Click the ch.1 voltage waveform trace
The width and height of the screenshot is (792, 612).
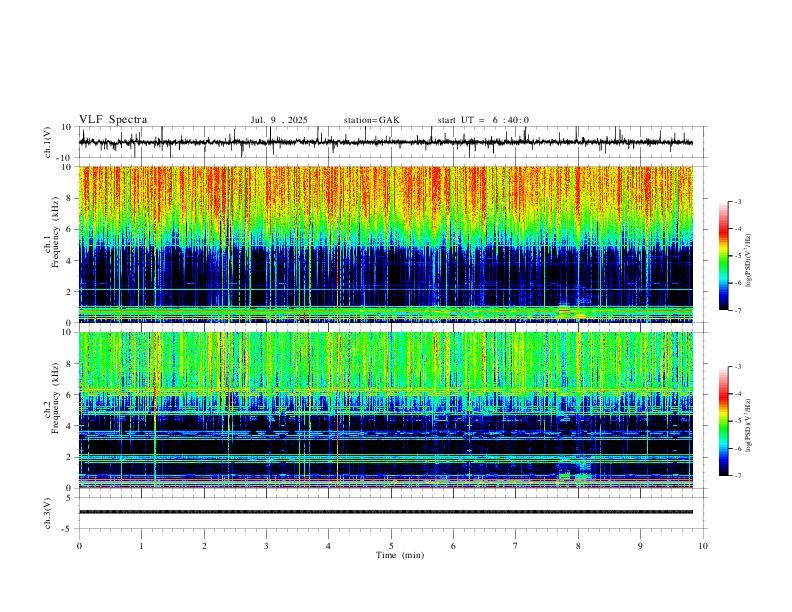(x=385, y=142)
